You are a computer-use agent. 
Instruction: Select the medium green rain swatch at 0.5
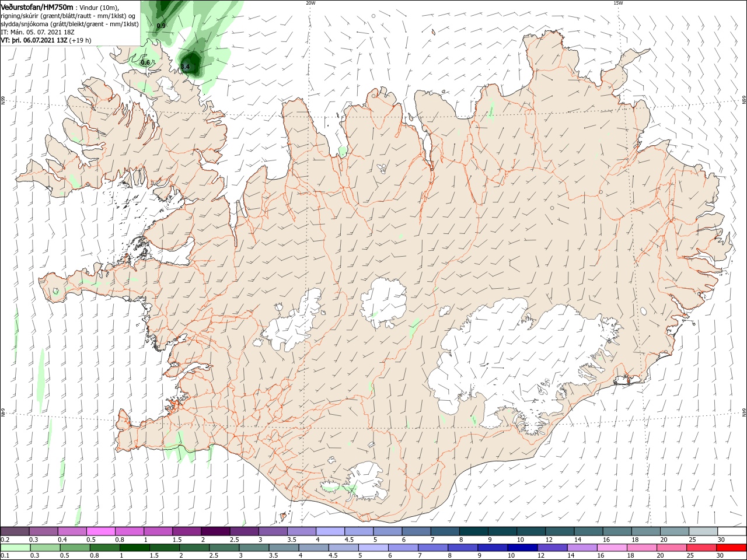click(75, 548)
